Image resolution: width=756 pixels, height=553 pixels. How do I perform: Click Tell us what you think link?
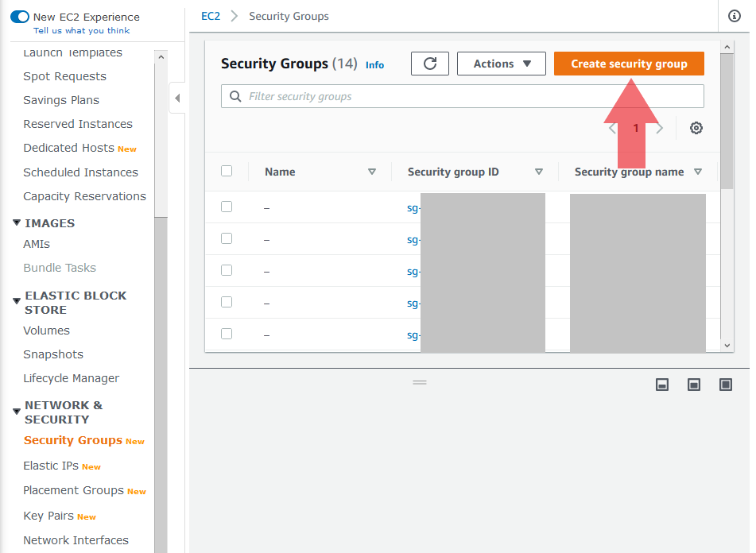[81, 30]
